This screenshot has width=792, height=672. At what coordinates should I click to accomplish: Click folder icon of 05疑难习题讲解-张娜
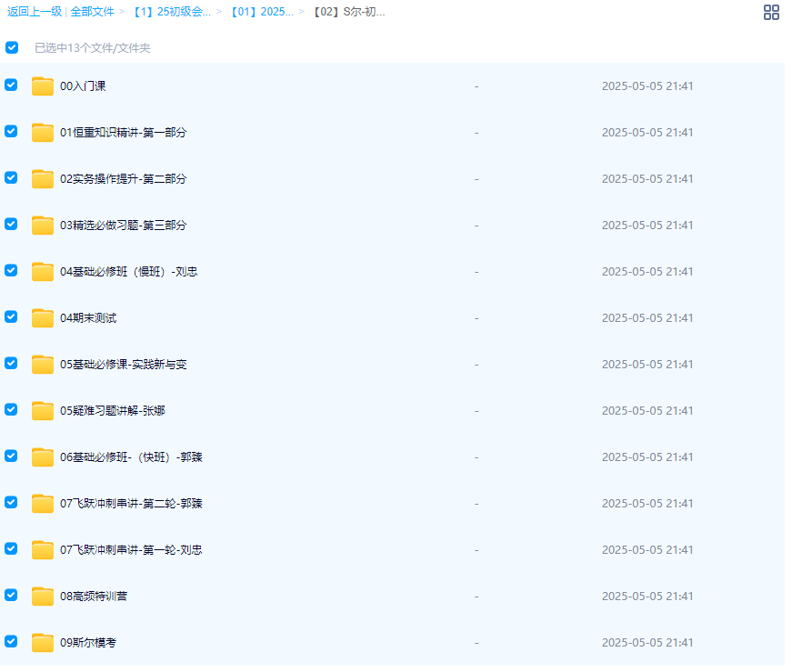pos(43,412)
